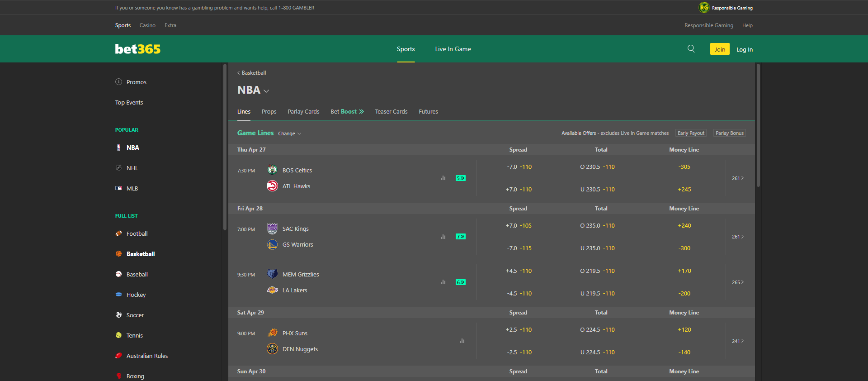Click the Bet Boost badge for Kings game

(461, 237)
